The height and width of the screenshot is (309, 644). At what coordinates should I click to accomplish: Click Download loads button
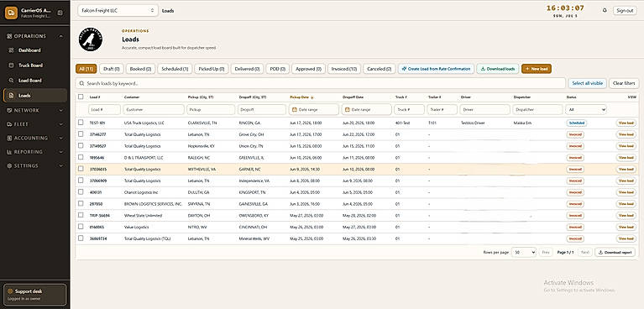497,69
